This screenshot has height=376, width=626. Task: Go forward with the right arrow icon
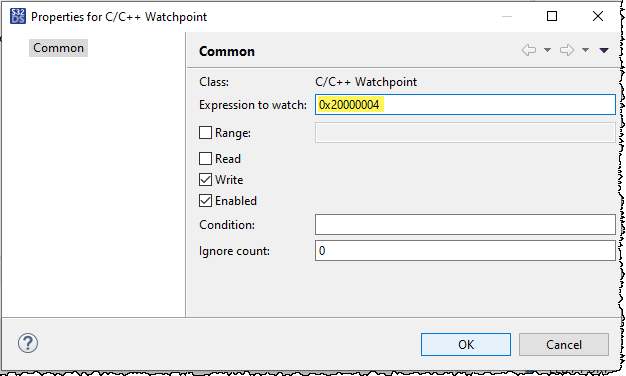[x=567, y=50]
